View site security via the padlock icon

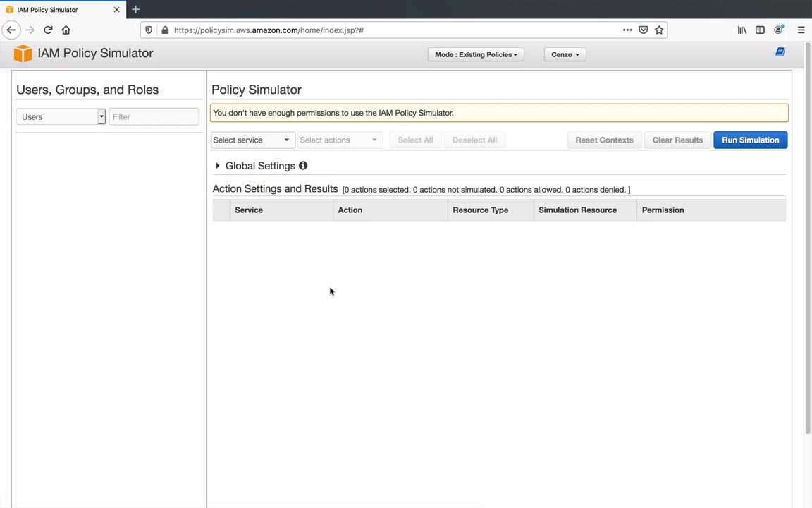click(165, 30)
